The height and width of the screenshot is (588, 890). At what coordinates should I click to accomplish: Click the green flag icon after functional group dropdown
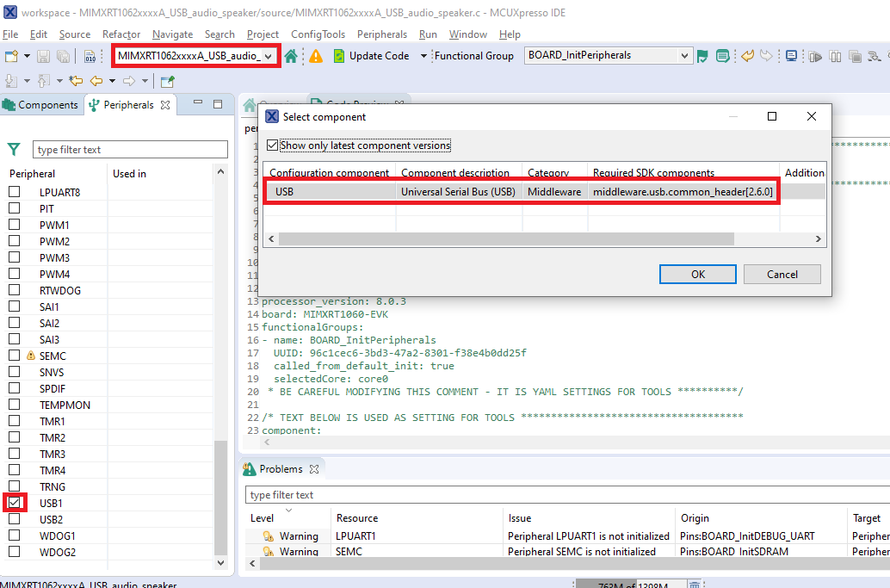702,55
